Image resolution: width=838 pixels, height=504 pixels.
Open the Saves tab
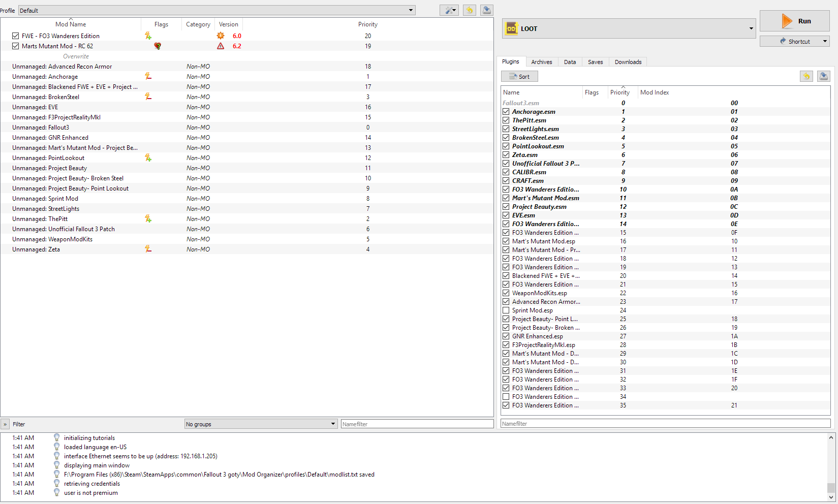596,62
